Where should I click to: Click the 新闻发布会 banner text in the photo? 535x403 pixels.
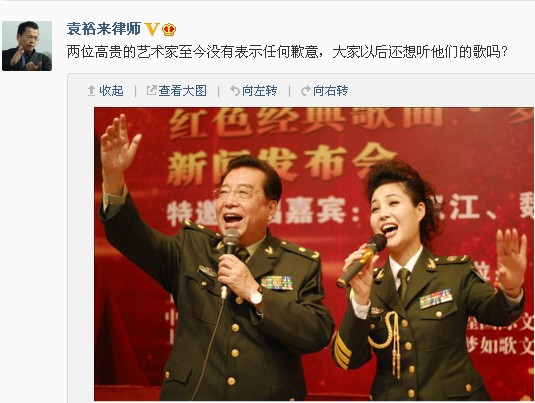tap(283, 164)
